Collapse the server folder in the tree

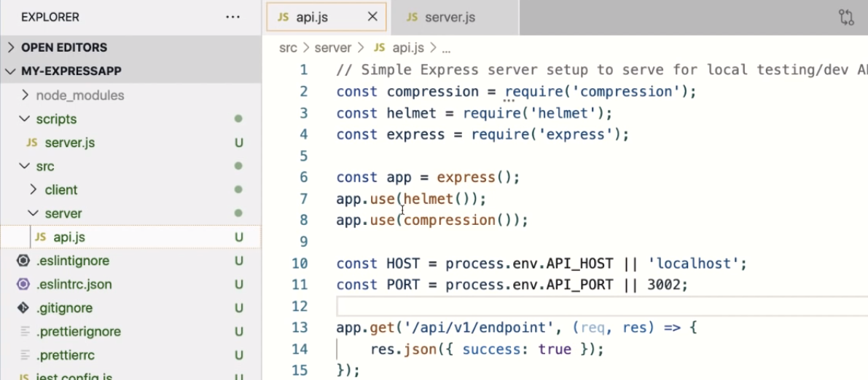[63, 213]
